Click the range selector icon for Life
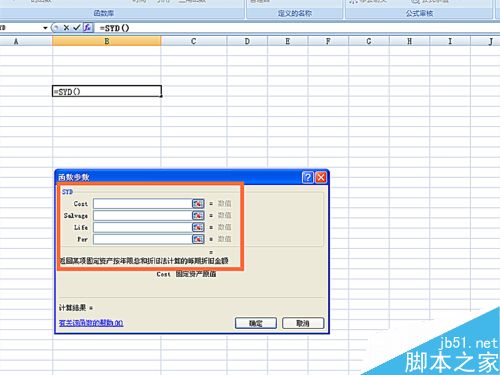The height and width of the screenshot is (375, 500). tap(198, 227)
